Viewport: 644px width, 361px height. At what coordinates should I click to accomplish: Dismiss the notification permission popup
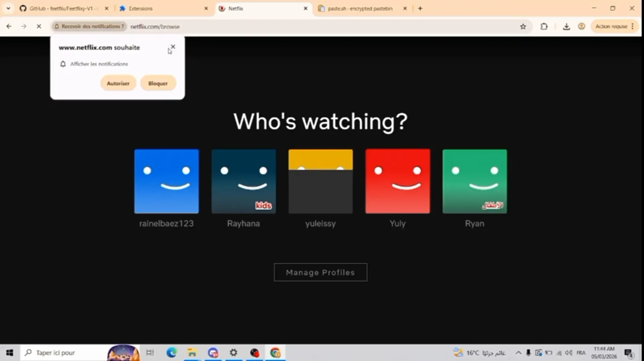click(173, 47)
